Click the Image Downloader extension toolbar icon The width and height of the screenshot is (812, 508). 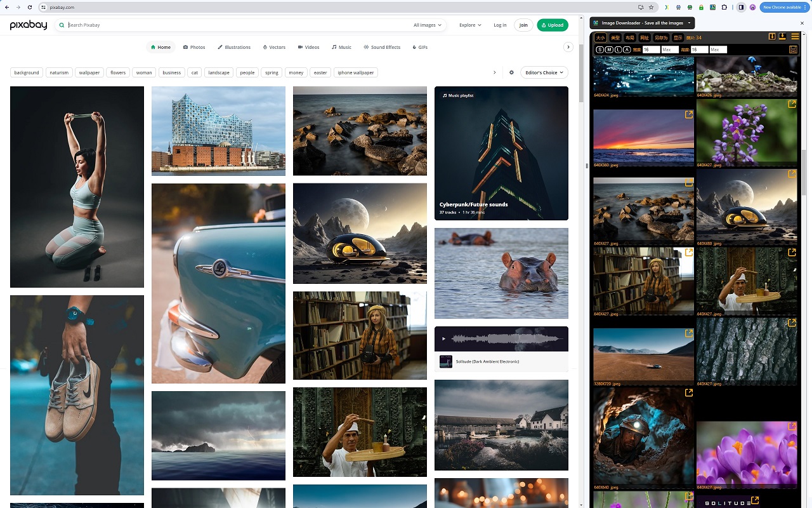click(712, 7)
